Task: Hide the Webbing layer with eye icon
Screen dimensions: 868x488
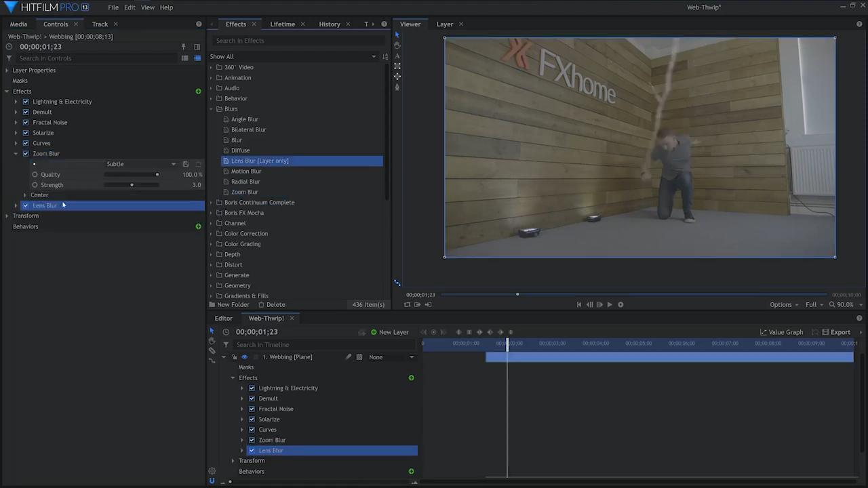Action: (x=244, y=357)
